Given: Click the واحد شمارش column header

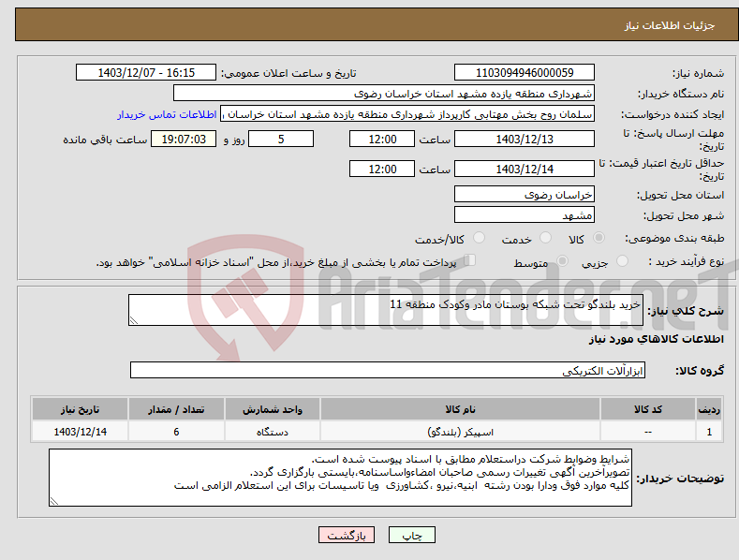Looking at the screenshot, I should (273, 409).
